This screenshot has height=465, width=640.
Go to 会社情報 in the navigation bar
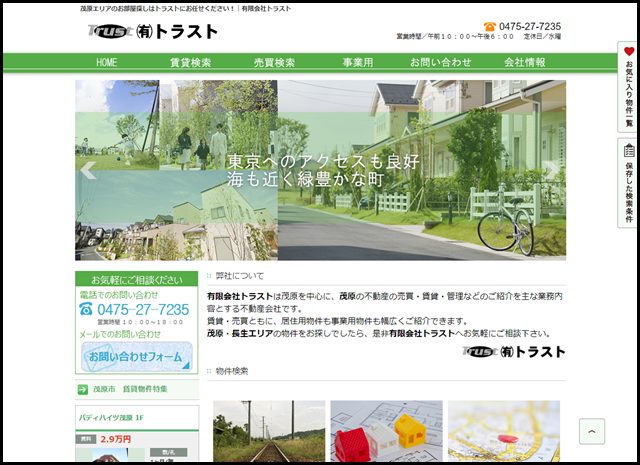pyautogui.click(x=525, y=62)
